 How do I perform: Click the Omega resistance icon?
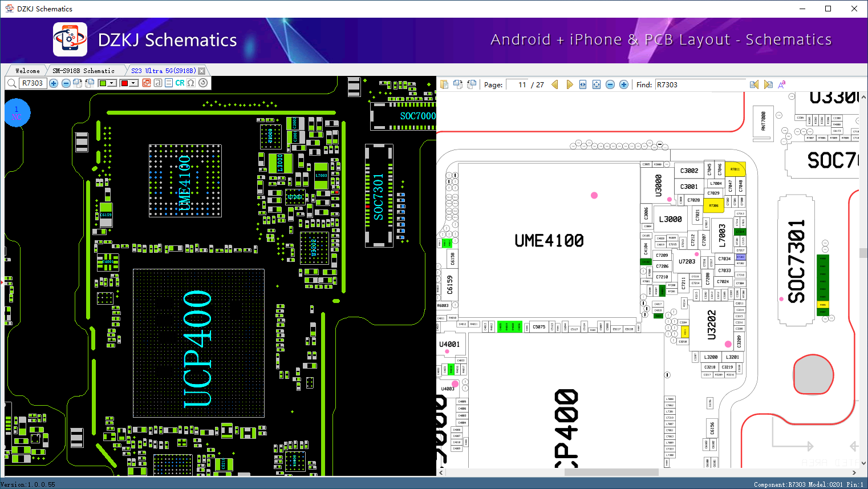[191, 83]
